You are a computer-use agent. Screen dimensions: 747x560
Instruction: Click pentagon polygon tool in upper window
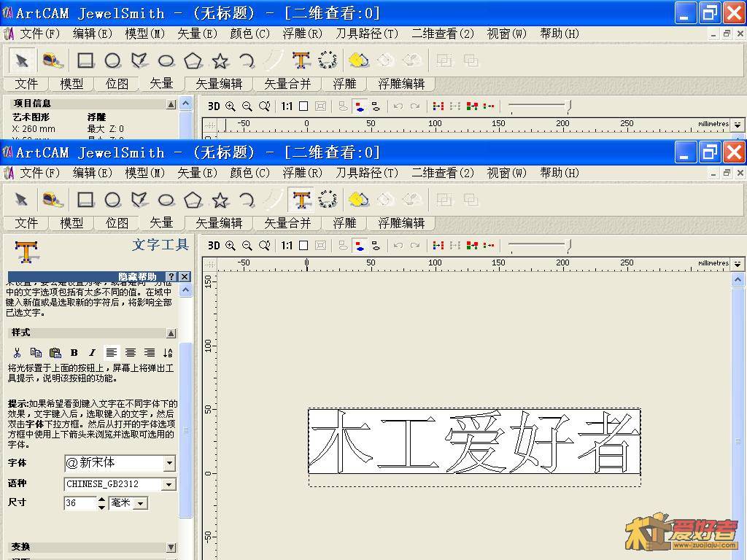(x=193, y=61)
